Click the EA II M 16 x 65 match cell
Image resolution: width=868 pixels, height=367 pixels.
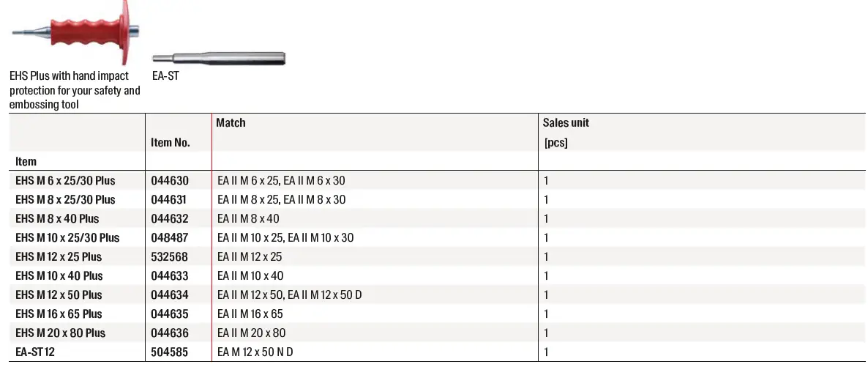(x=250, y=314)
